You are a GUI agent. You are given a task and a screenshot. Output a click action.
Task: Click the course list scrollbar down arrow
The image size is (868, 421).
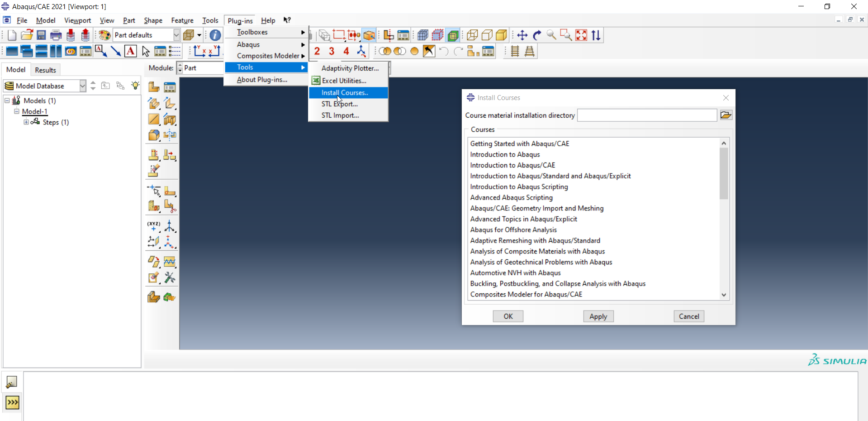point(724,295)
